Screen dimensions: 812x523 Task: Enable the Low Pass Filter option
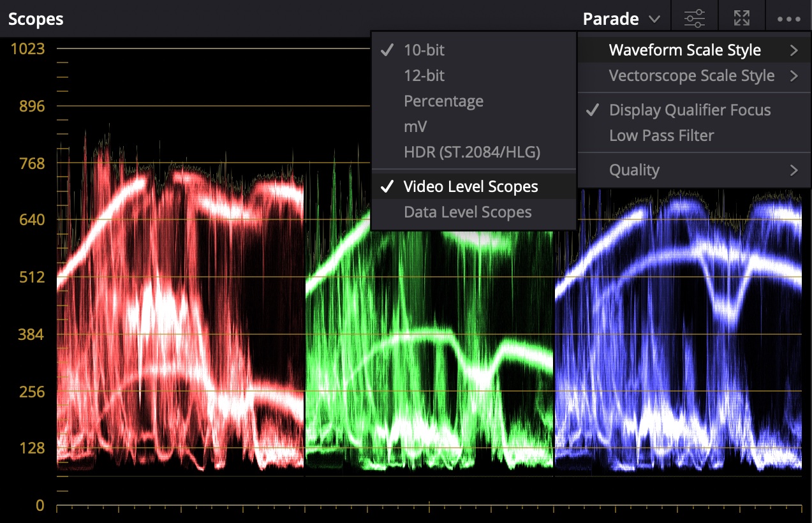pyautogui.click(x=661, y=135)
